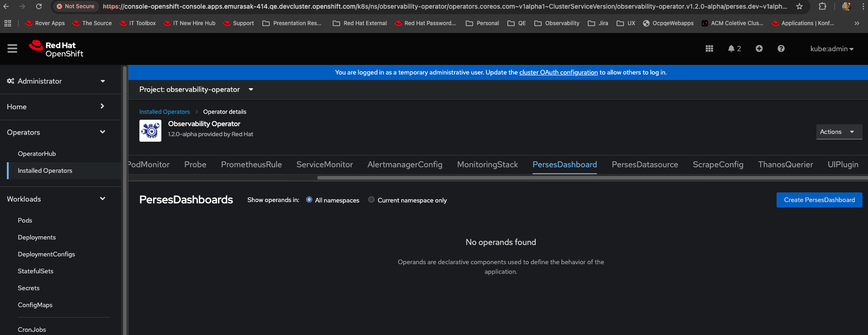Open the browser three-dot menu
Viewport: 868px width, 335px height.
[x=863, y=6]
